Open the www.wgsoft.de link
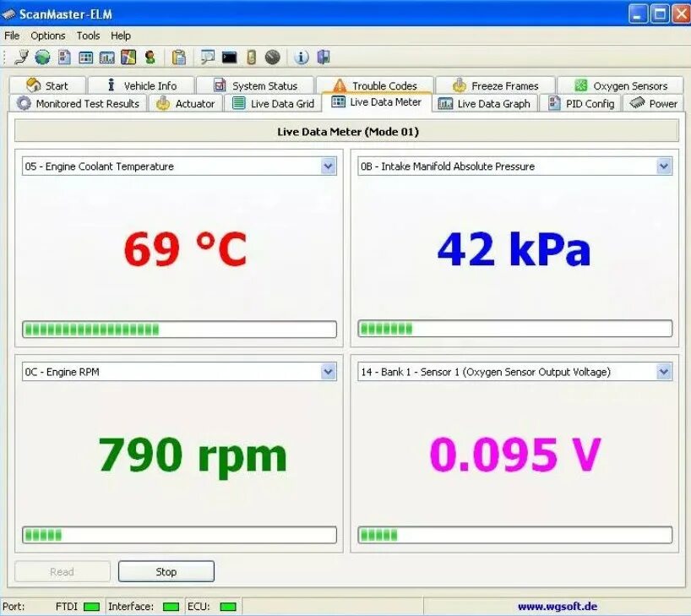 click(x=558, y=607)
